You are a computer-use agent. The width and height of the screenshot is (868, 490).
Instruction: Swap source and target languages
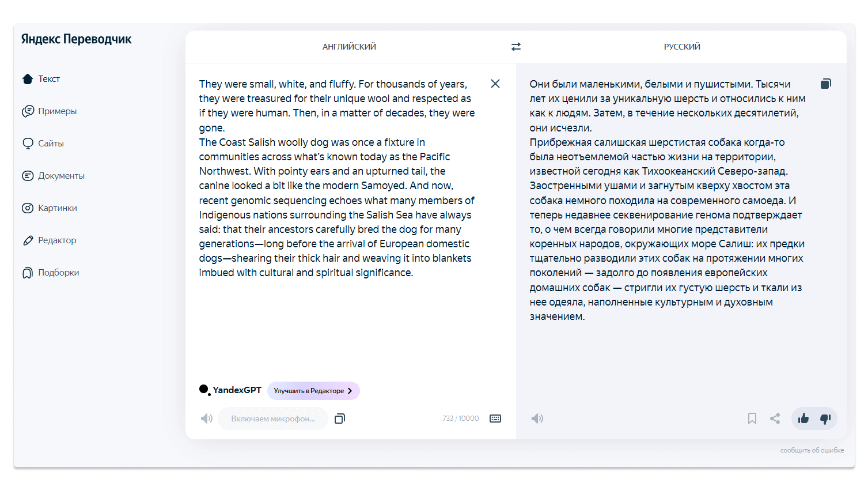click(x=516, y=47)
